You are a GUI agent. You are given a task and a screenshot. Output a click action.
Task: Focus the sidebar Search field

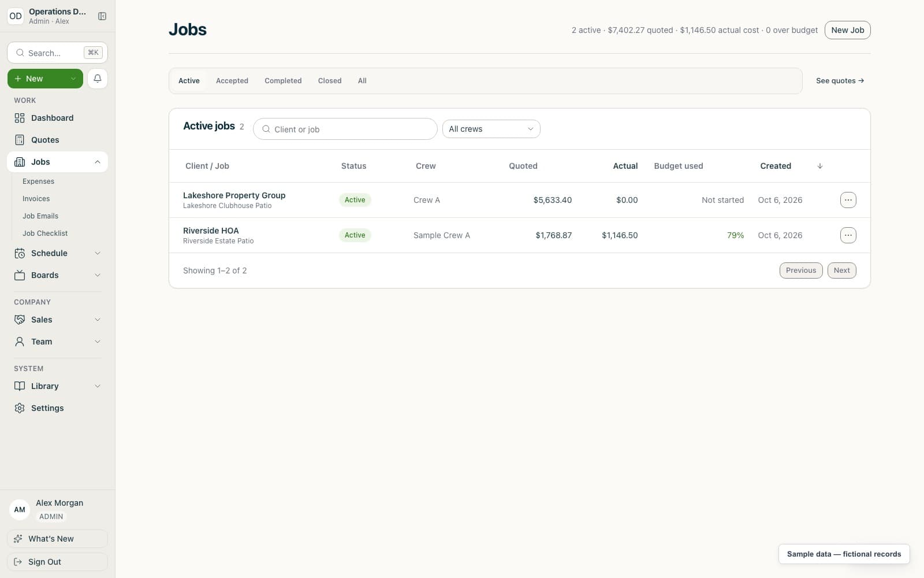tap(57, 53)
